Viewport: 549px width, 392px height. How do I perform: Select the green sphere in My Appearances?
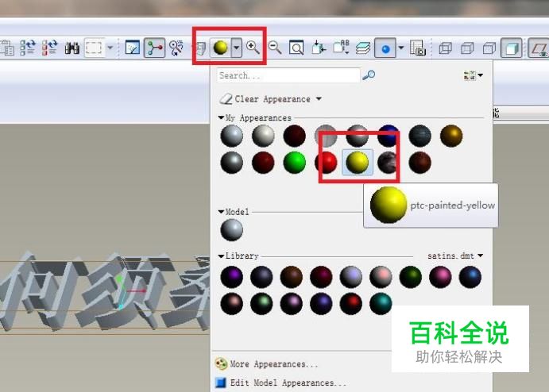coord(295,162)
